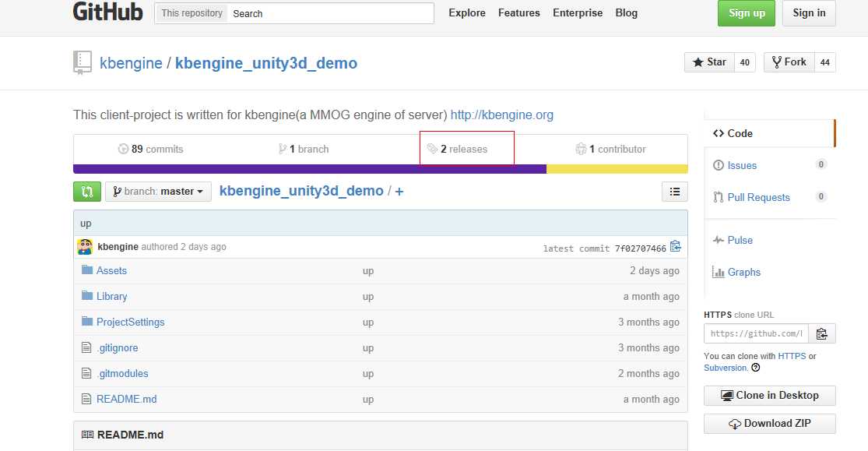View the 1 contributor

tap(610, 149)
